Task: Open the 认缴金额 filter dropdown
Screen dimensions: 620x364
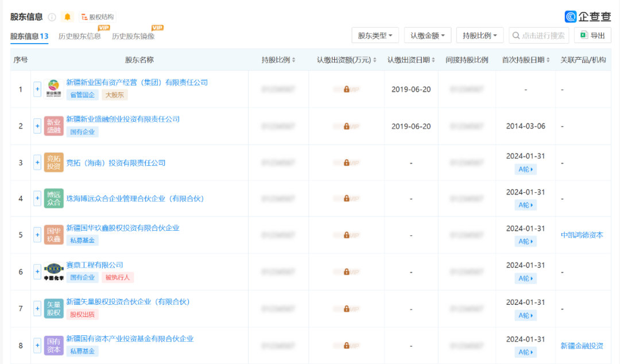Action: [x=428, y=36]
